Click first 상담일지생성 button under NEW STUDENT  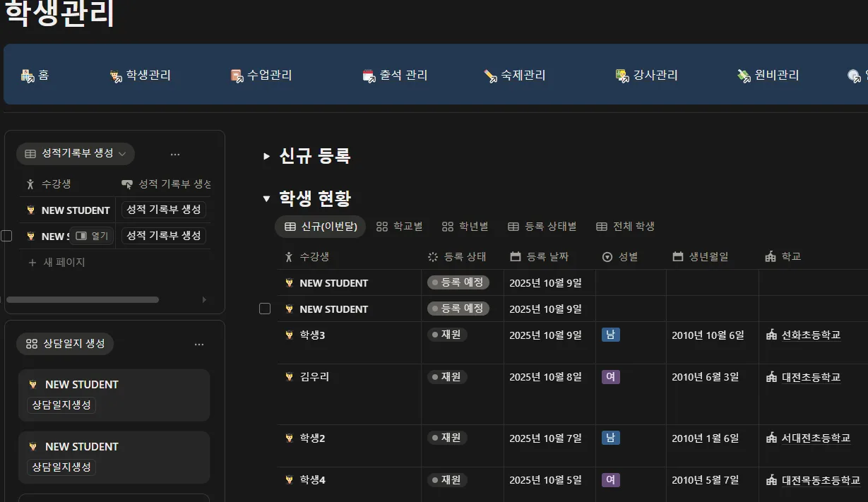coord(61,405)
